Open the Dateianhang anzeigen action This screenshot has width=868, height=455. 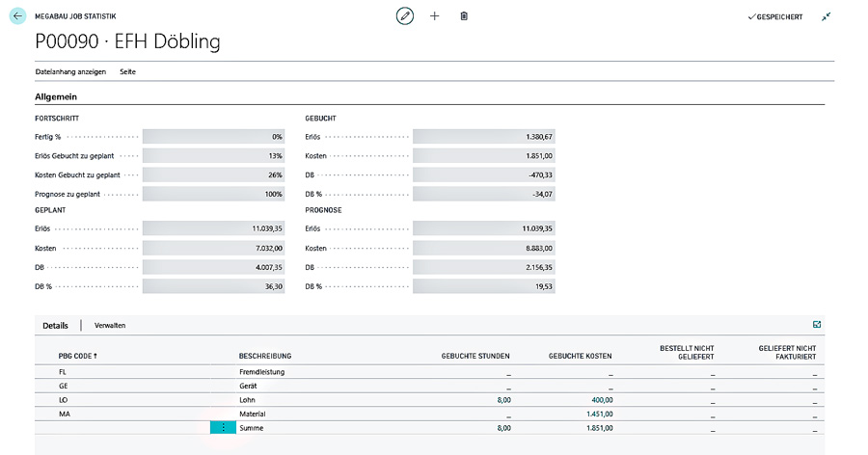pos(70,71)
